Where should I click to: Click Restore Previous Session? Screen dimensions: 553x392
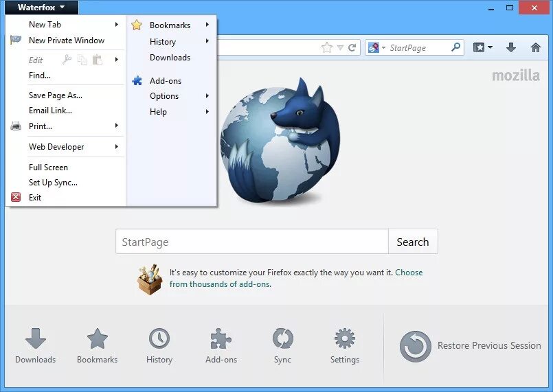coord(470,346)
